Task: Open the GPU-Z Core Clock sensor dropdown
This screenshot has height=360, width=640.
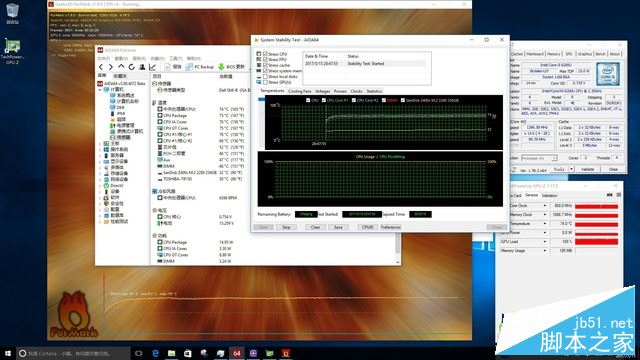Action: point(544,206)
